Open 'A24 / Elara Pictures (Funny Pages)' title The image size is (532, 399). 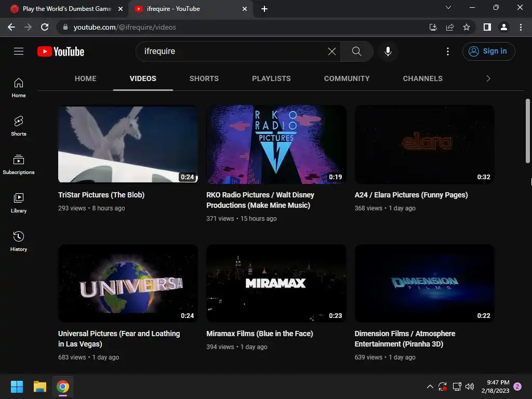coord(411,195)
